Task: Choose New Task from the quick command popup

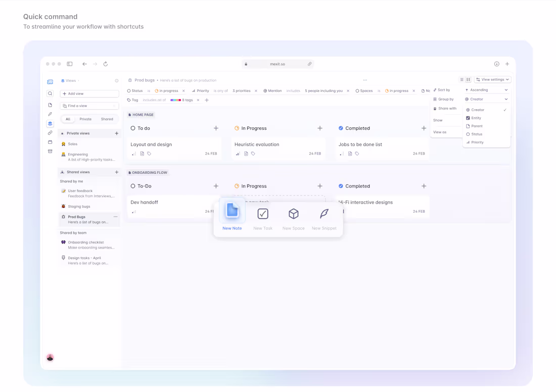Action: [x=262, y=213]
